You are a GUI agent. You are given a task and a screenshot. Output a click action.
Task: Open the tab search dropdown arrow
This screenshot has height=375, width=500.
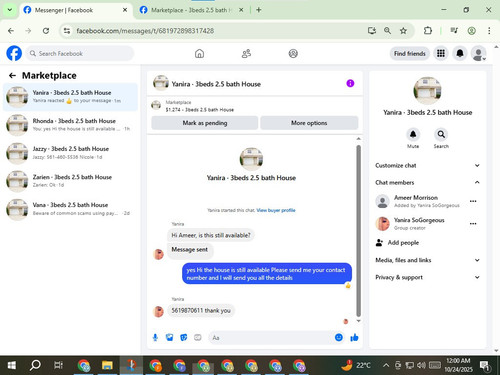10,10
